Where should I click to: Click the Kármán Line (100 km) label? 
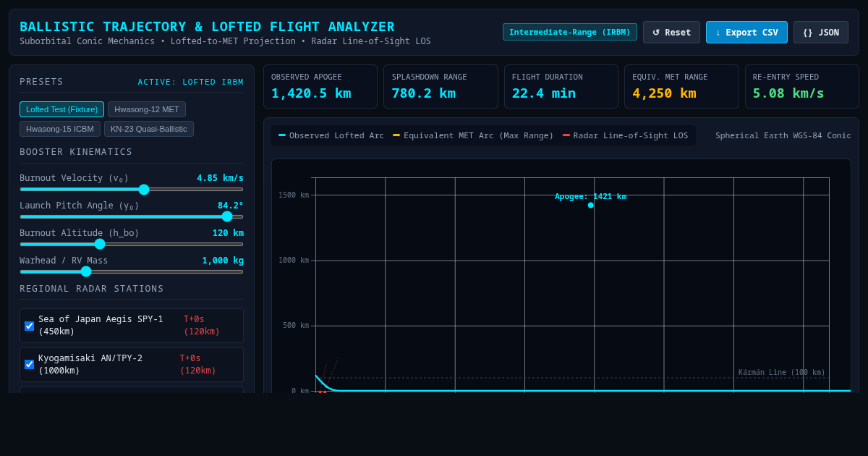point(781,373)
